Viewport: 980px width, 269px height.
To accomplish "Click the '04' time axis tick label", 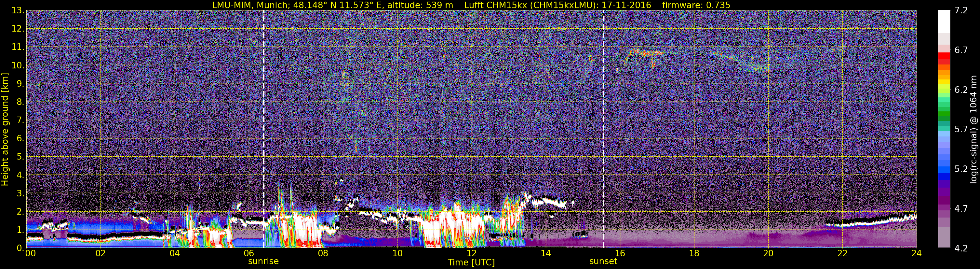I will tap(175, 253).
